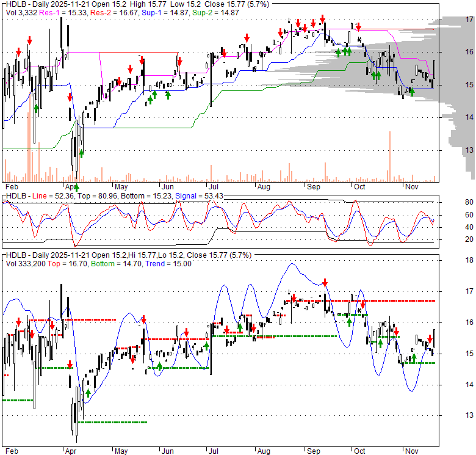Click the 'Apr' month label under the bottom chart

point(70,451)
